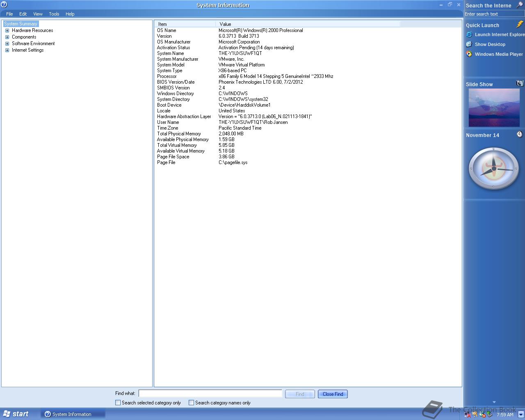
Task: Open the Help menu
Action: pos(70,14)
